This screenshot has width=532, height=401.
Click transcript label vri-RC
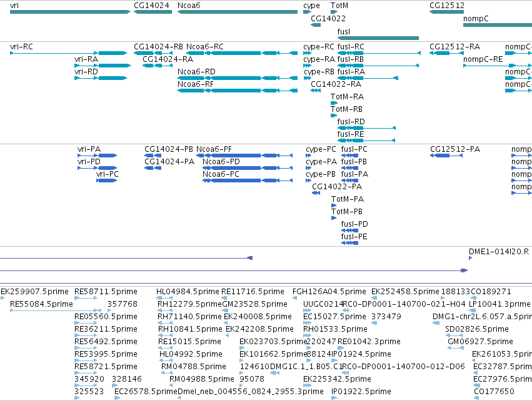tap(21, 47)
